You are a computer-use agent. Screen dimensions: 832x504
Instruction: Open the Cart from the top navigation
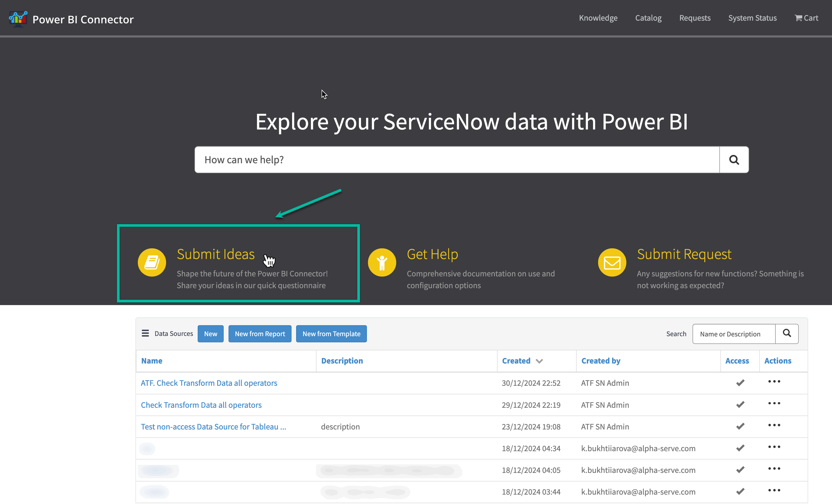pyautogui.click(x=806, y=18)
